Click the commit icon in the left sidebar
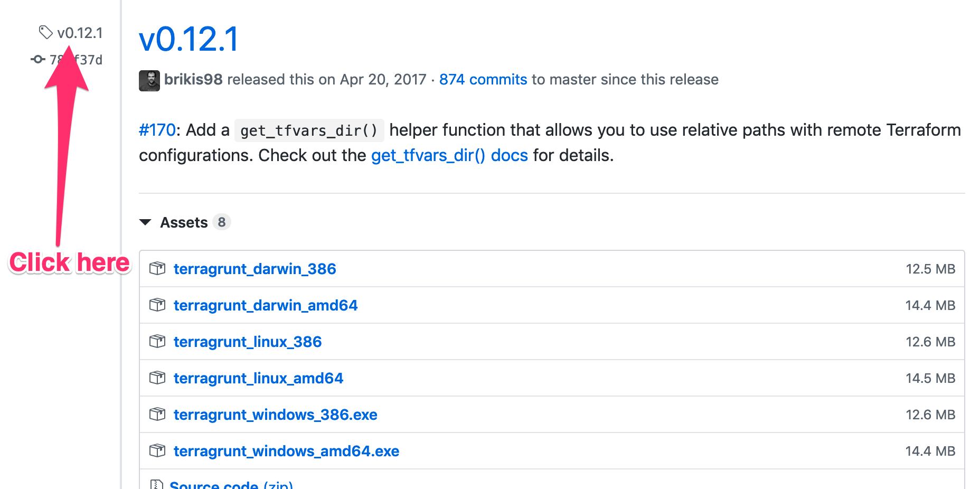The image size is (980, 489). [x=37, y=59]
